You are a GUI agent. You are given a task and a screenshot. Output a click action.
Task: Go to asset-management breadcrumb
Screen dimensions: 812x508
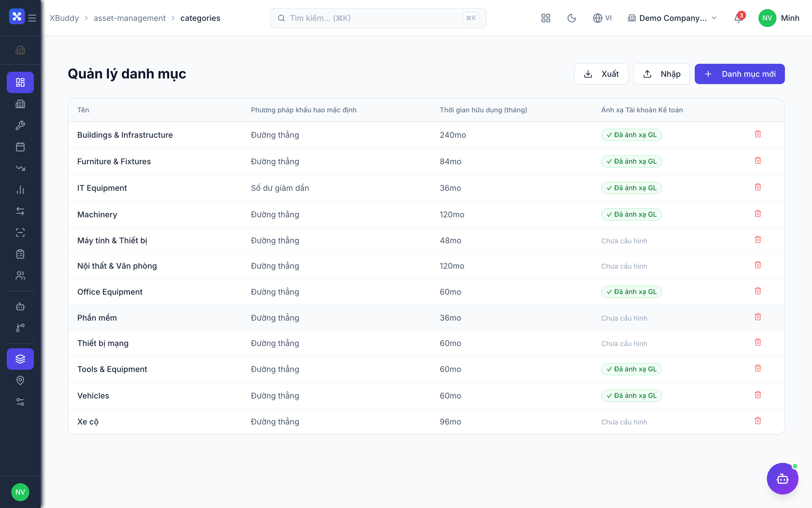(129, 18)
